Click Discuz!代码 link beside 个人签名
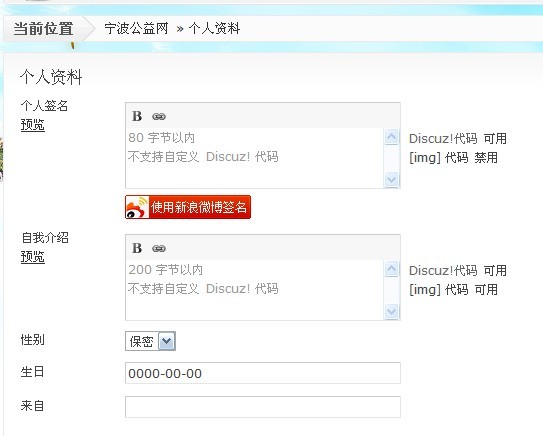Viewport: 543px width, 436px height. tap(443, 139)
